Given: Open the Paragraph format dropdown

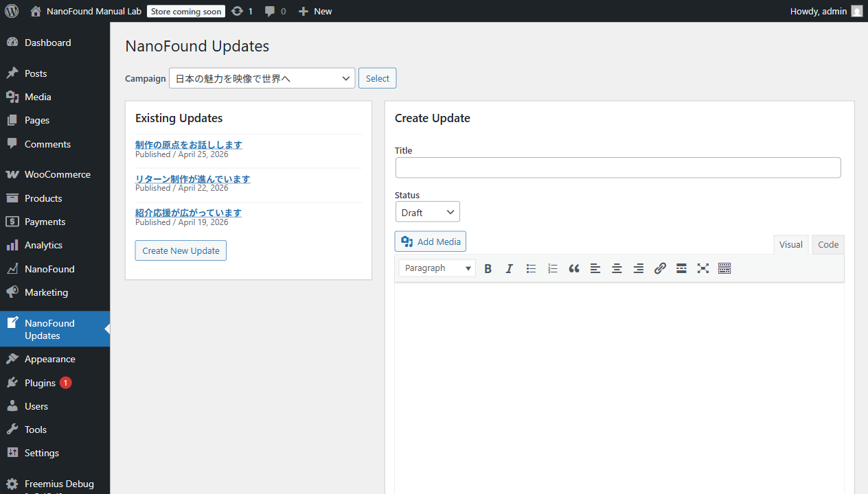Looking at the screenshot, I should [x=437, y=268].
